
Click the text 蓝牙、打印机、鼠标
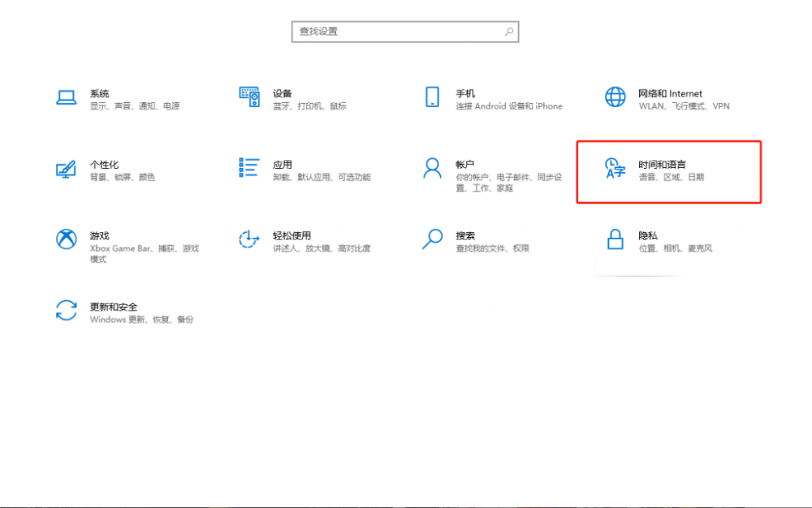(309, 106)
